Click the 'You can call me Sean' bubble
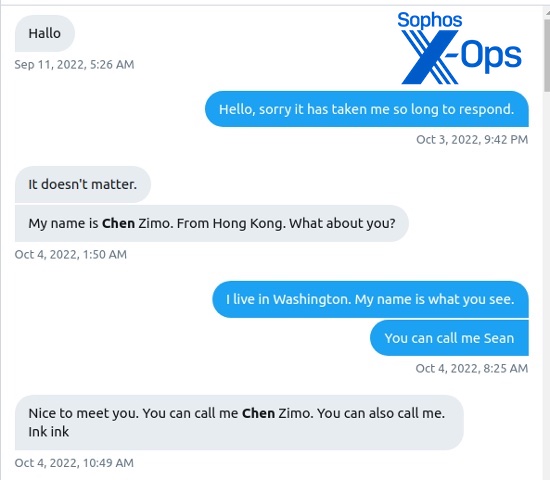Viewport: 550px width, 480px height. click(449, 338)
